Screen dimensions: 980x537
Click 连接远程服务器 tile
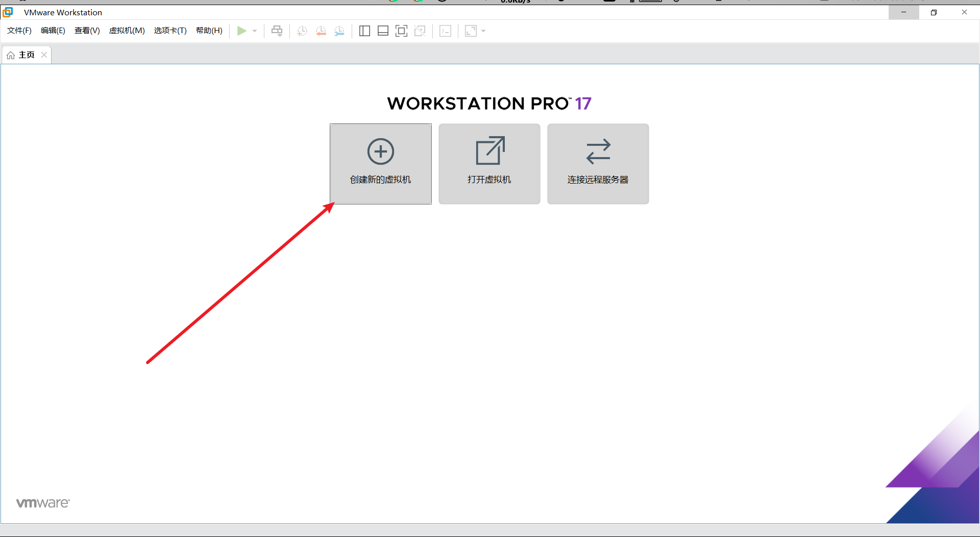tap(598, 164)
